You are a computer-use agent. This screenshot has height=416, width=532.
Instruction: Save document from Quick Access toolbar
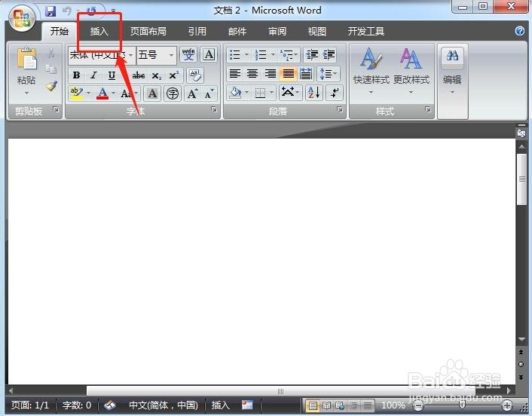50,11
